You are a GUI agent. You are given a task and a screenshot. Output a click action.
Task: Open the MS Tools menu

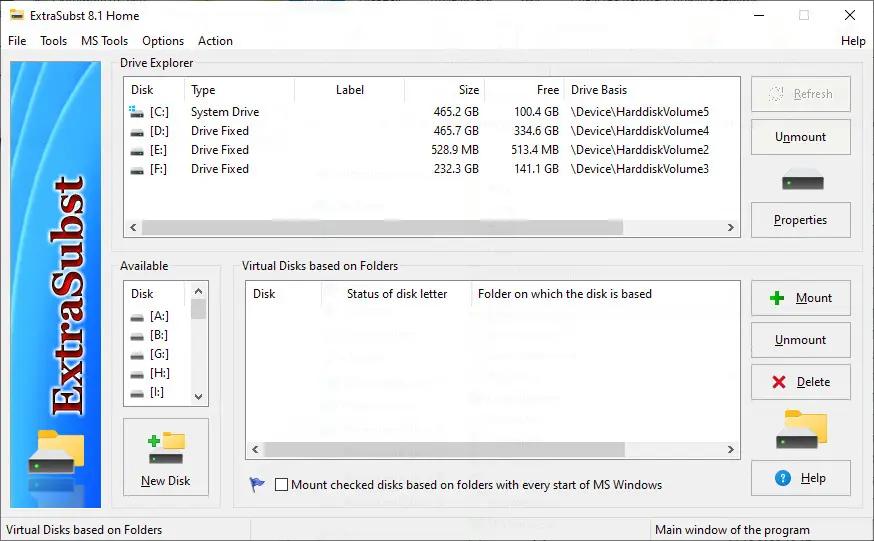click(104, 41)
